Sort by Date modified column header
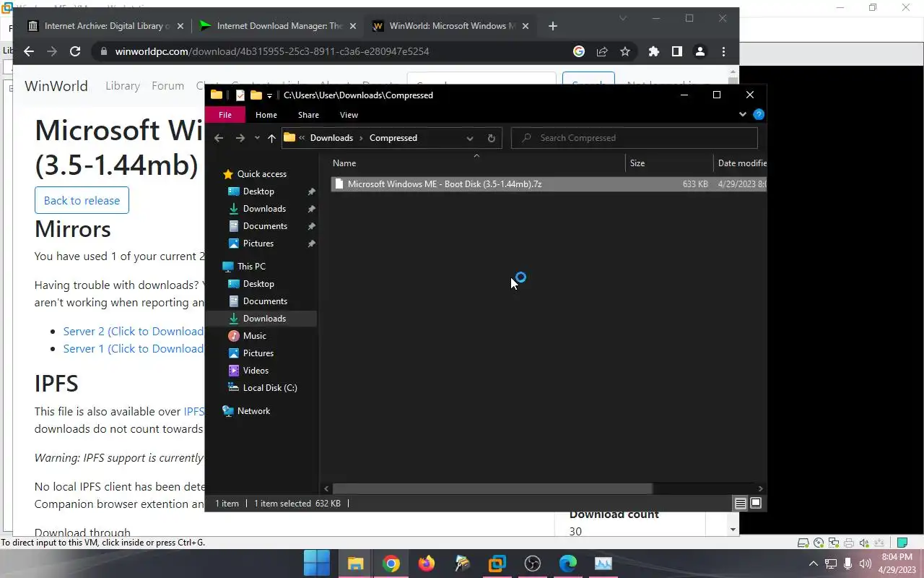924x578 pixels. (741, 163)
